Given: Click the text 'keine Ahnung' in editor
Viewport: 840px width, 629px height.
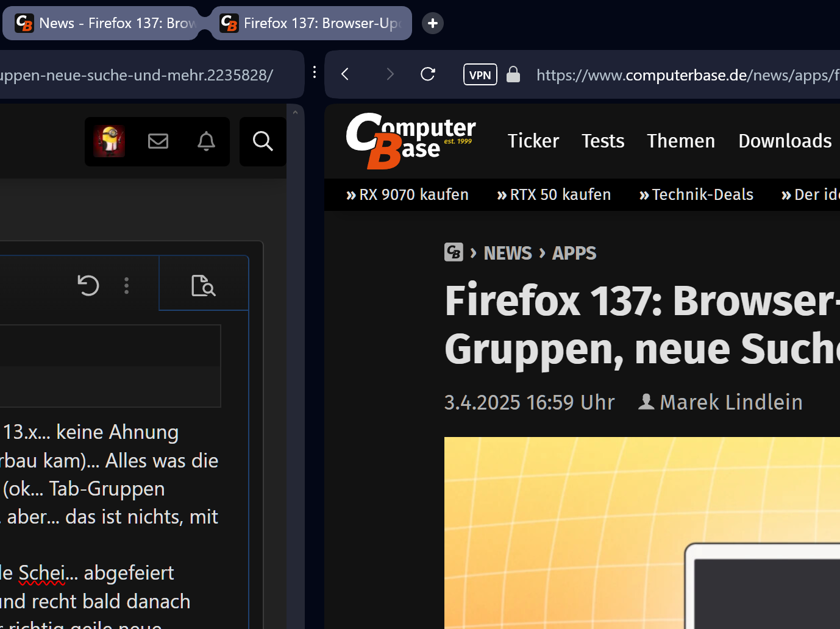Looking at the screenshot, I should (x=117, y=432).
